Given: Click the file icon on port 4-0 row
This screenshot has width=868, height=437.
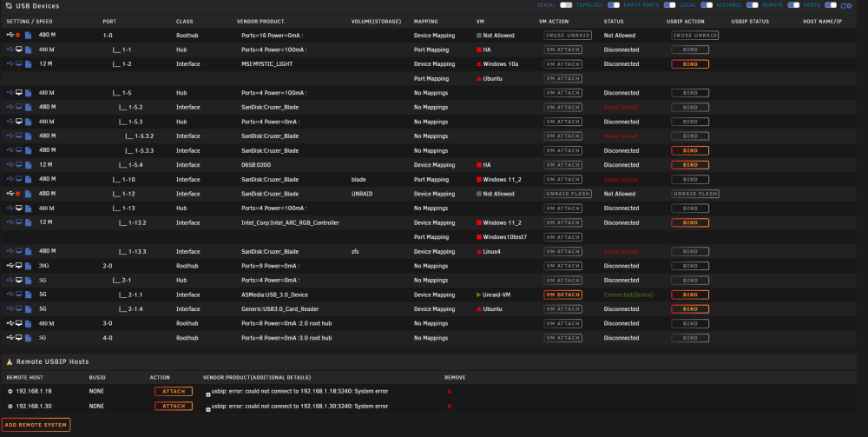Looking at the screenshot, I should click(x=29, y=338).
